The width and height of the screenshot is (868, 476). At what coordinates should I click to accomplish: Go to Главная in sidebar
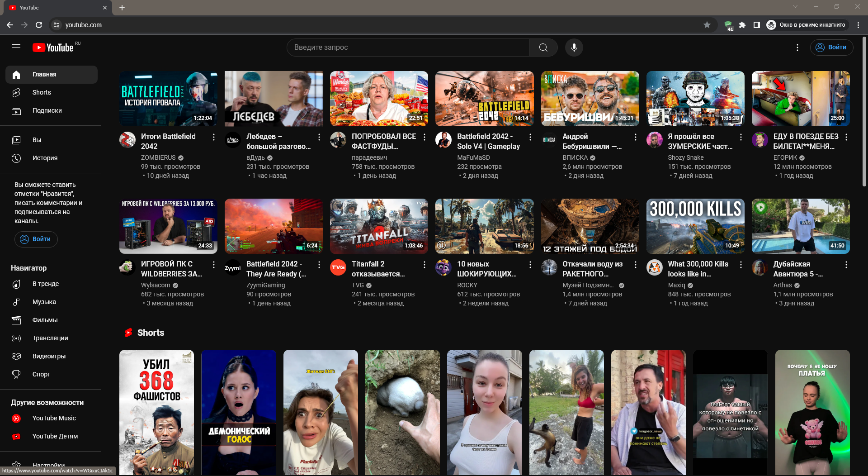(52, 75)
